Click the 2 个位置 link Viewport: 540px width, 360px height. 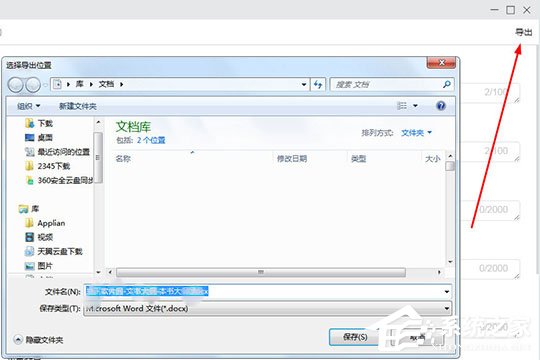tap(151, 140)
